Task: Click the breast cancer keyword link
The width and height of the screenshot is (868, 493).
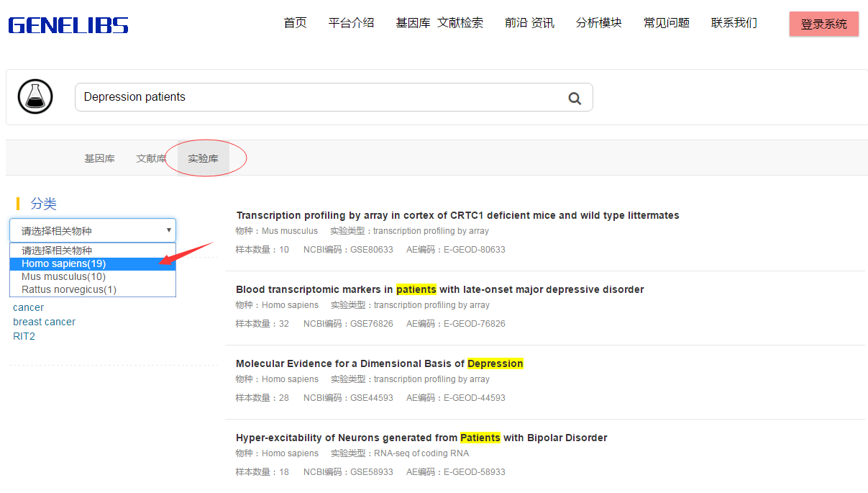Action: 44,322
